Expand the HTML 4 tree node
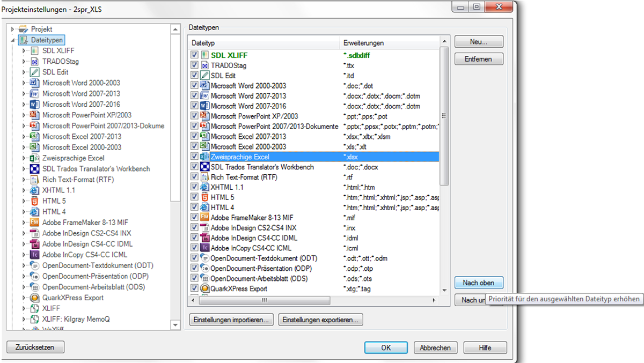 click(24, 211)
